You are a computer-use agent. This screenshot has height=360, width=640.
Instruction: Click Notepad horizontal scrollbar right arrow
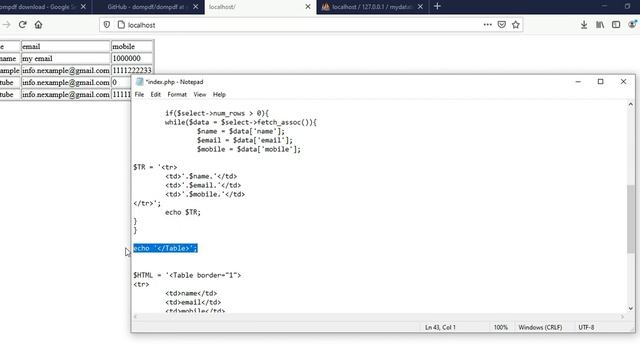[x=622, y=317]
